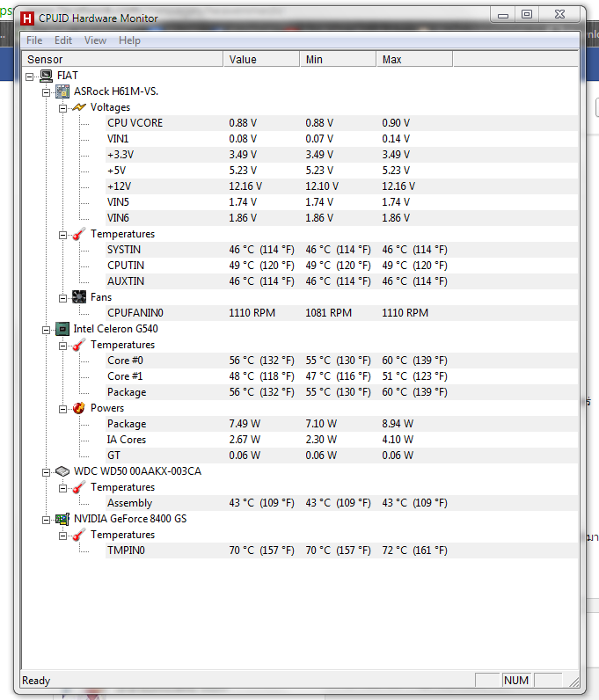Click the FIAT computer icon
Viewport: 599px width, 700px height.
[46, 76]
